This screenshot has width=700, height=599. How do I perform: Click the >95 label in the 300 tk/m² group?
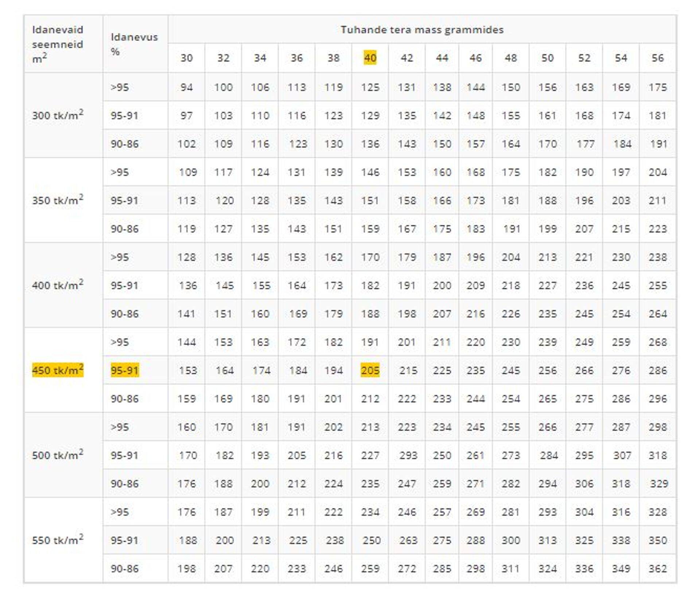coord(120,87)
